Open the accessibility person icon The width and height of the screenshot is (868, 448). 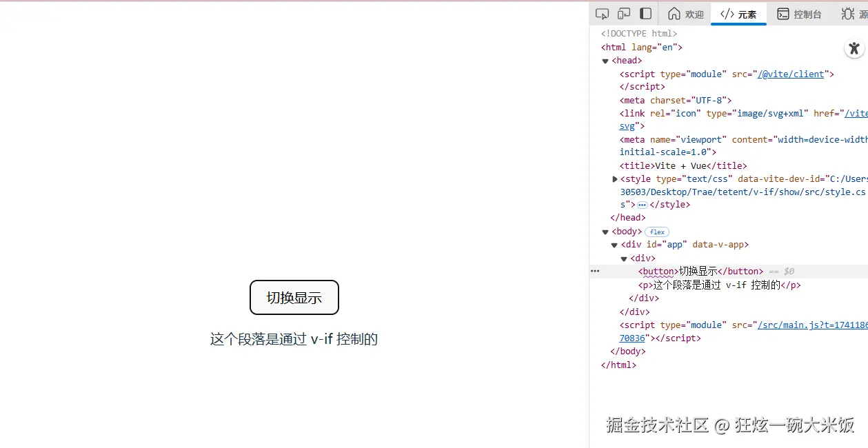pyautogui.click(x=854, y=48)
